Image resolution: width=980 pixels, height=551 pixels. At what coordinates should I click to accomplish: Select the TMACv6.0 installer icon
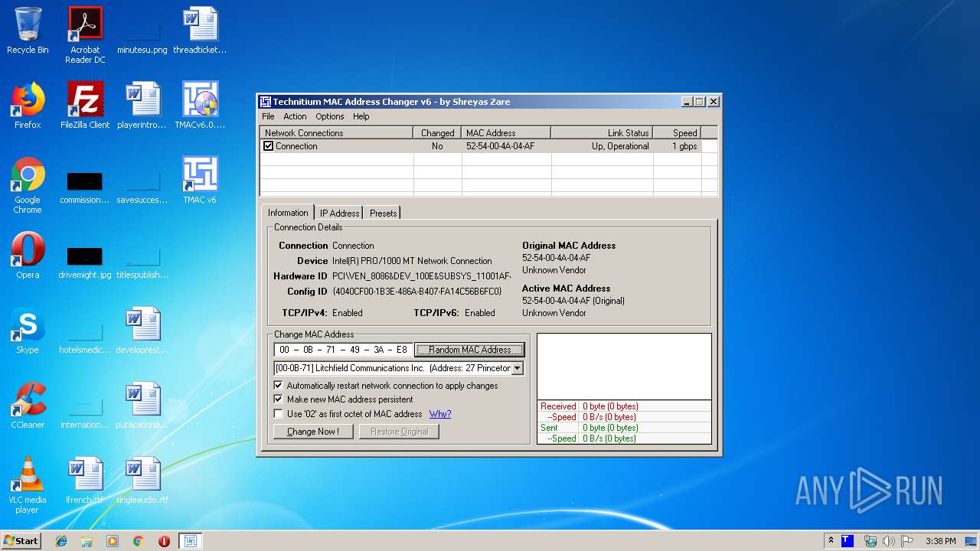(200, 106)
